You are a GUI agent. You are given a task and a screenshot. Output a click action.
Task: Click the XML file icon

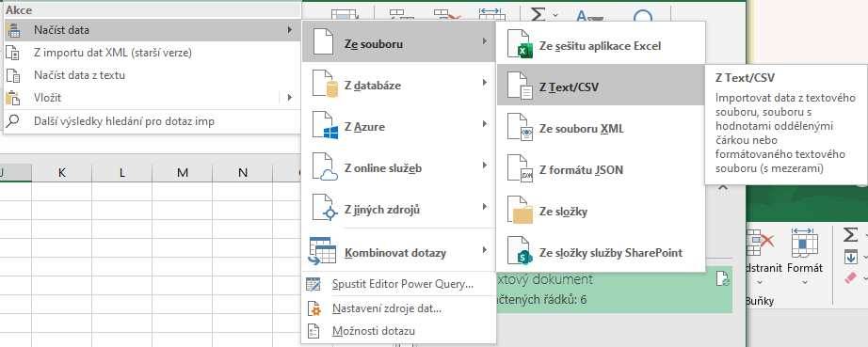coord(520,128)
